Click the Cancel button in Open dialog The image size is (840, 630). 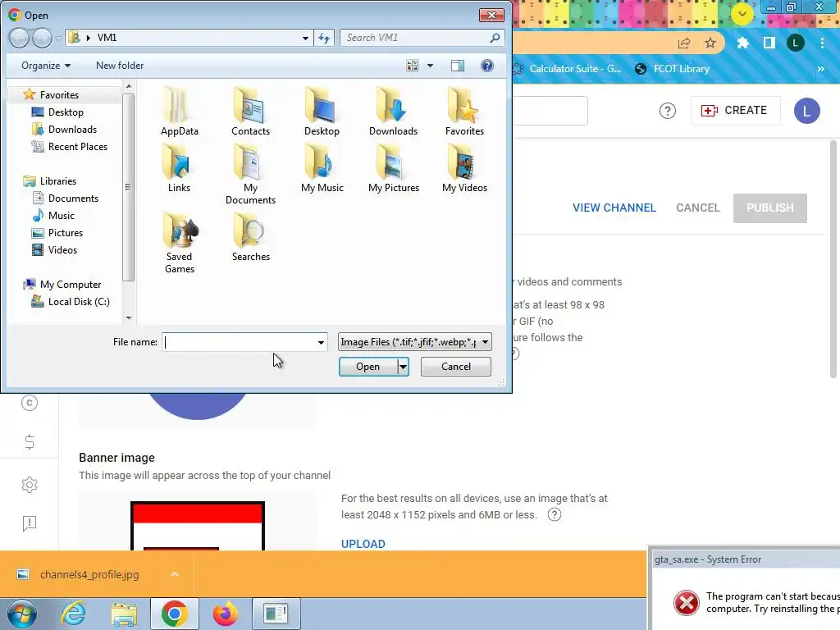pyautogui.click(x=456, y=367)
